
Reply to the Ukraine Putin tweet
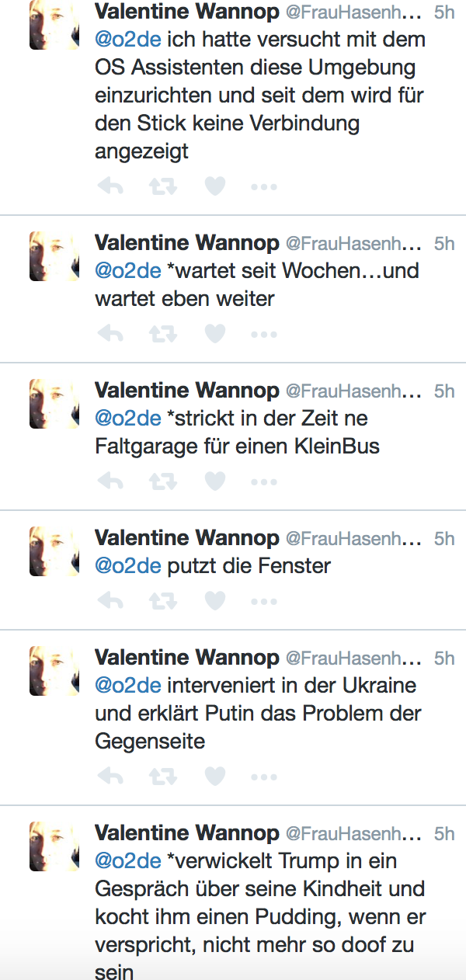(x=111, y=777)
